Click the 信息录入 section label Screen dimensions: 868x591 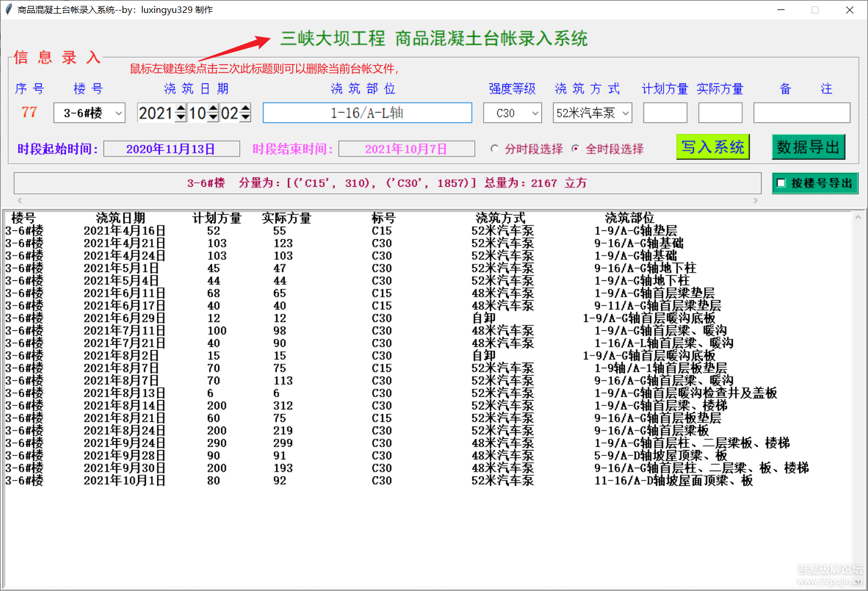(58, 58)
